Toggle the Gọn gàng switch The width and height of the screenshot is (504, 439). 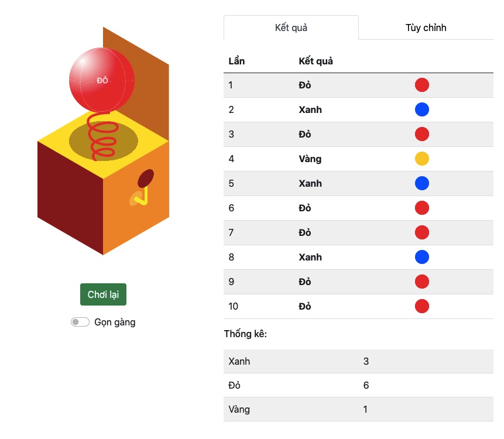(x=80, y=322)
